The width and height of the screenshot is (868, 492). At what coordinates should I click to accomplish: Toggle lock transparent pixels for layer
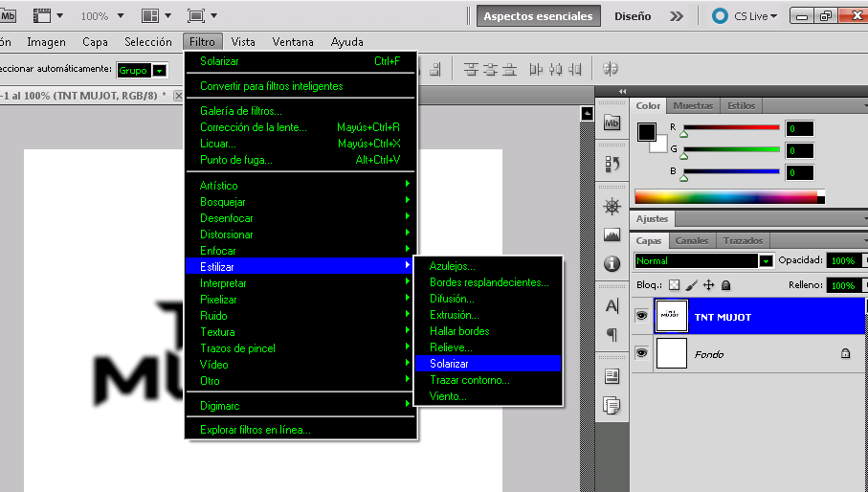tap(674, 285)
